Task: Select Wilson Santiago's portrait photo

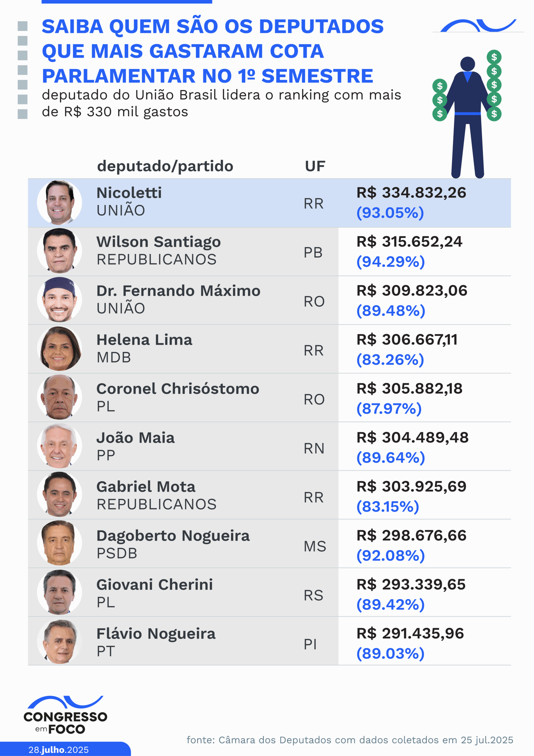Action: [60, 251]
